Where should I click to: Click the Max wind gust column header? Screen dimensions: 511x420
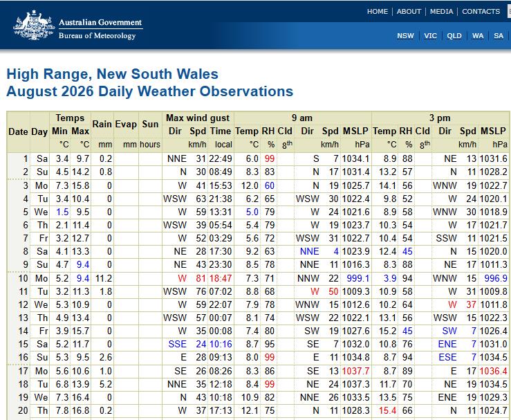[198, 118]
